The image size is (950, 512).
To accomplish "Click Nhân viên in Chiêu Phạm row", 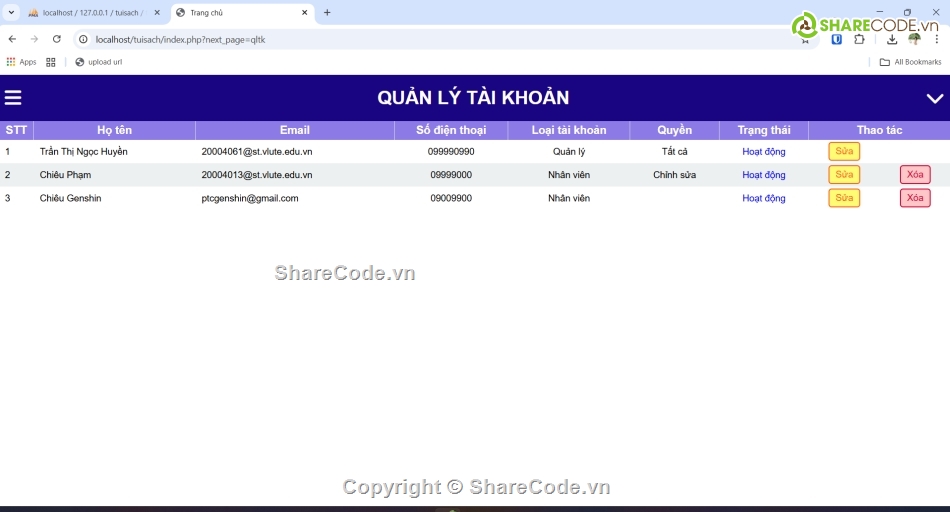I will (x=569, y=175).
